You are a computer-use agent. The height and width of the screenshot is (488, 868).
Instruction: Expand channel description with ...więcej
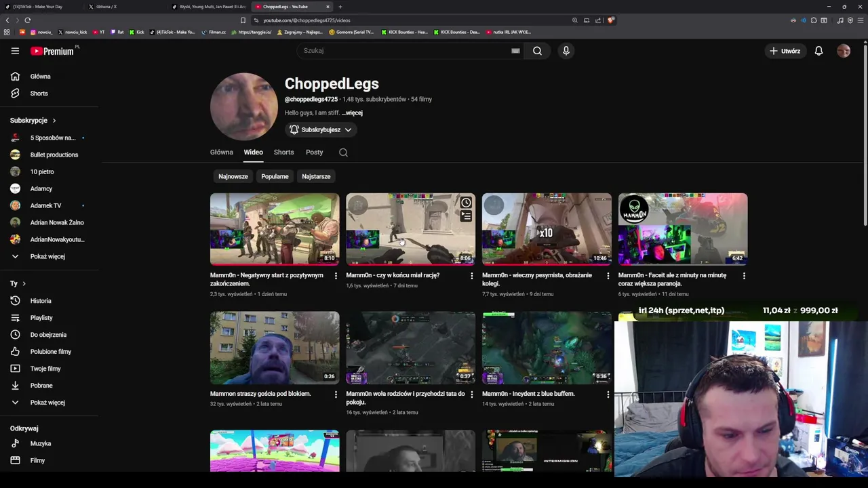tap(352, 113)
